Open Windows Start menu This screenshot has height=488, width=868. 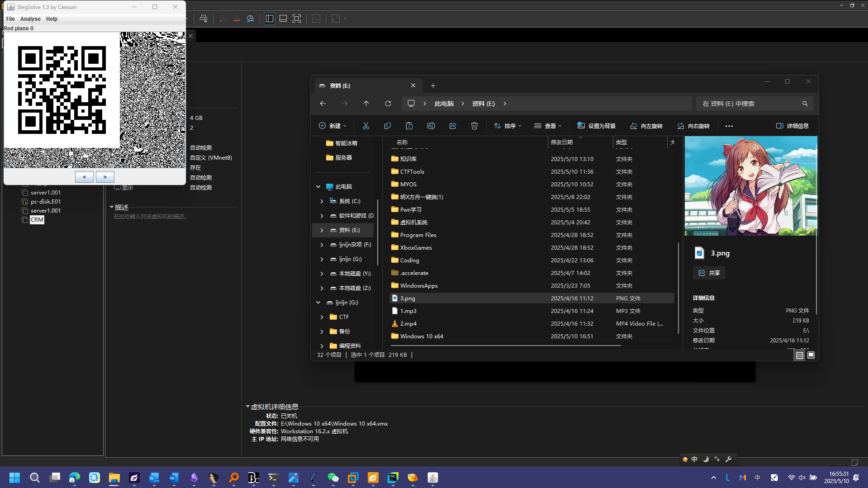(x=15, y=478)
